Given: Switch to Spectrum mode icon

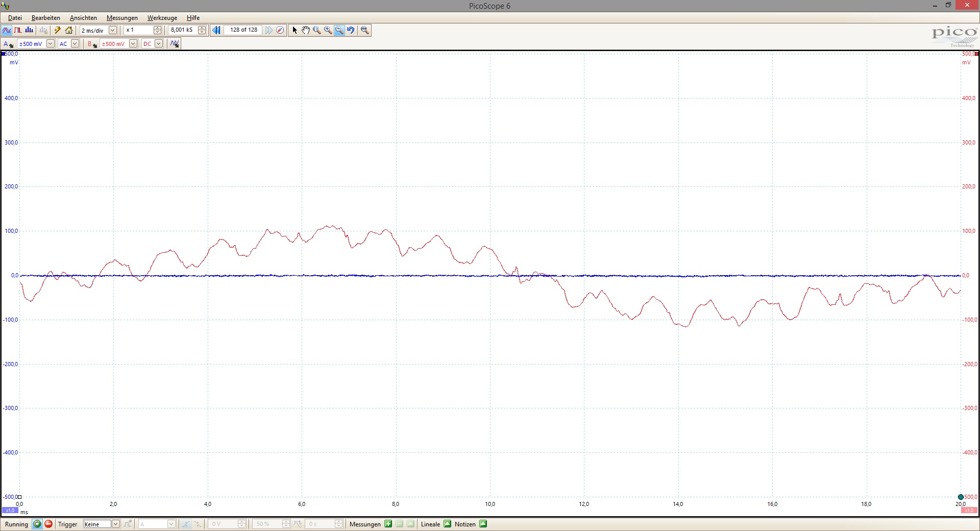Looking at the screenshot, I should pos(29,30).
